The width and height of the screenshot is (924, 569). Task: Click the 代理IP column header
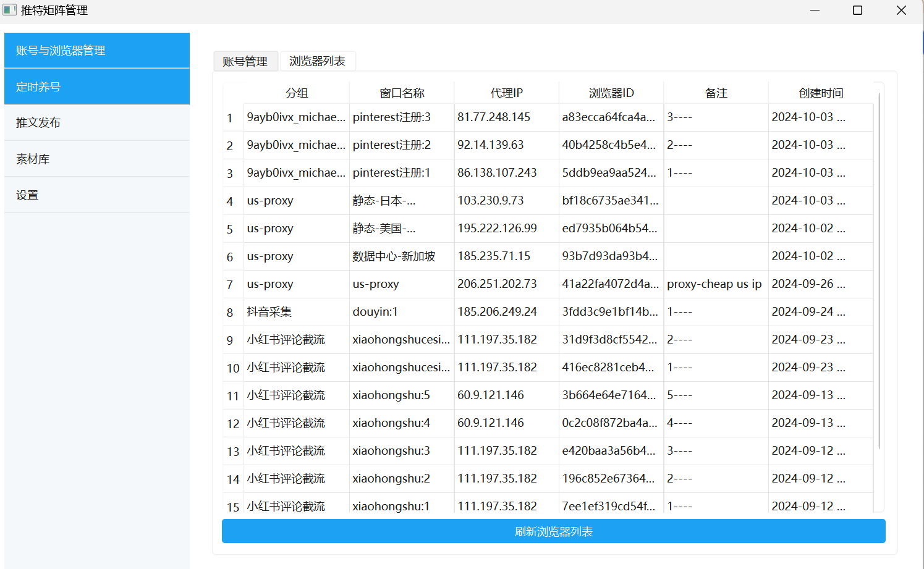point(506,93)
